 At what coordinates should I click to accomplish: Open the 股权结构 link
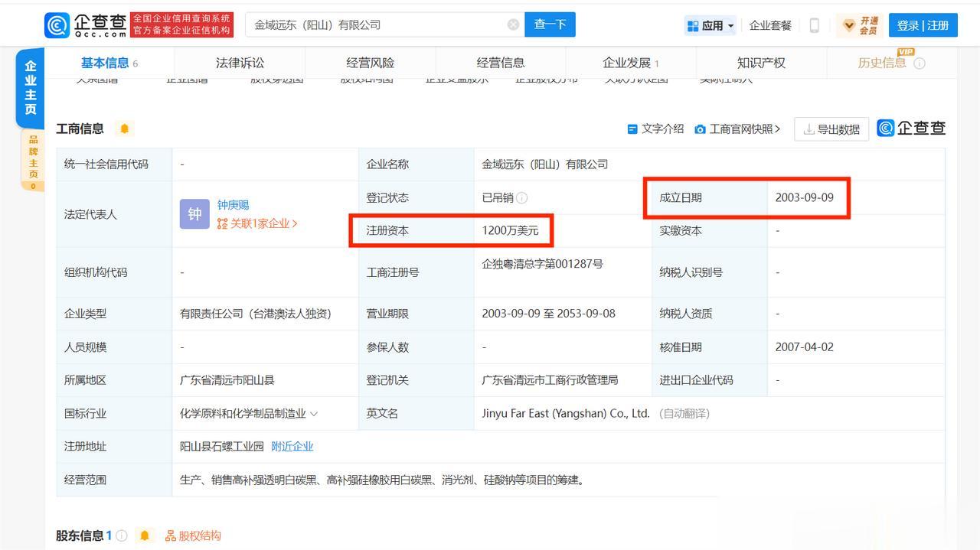[x=193, y=535]
